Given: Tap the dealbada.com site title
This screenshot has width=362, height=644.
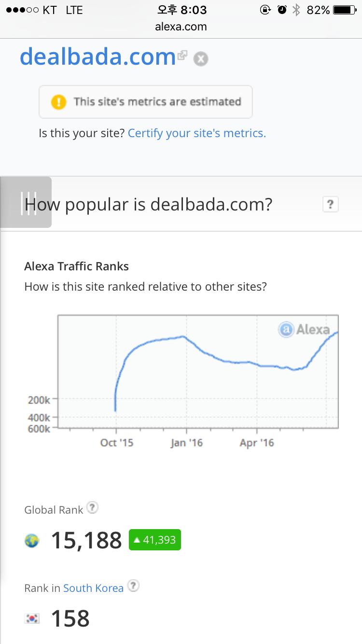Looking at the screenshot, I should 97,57.
